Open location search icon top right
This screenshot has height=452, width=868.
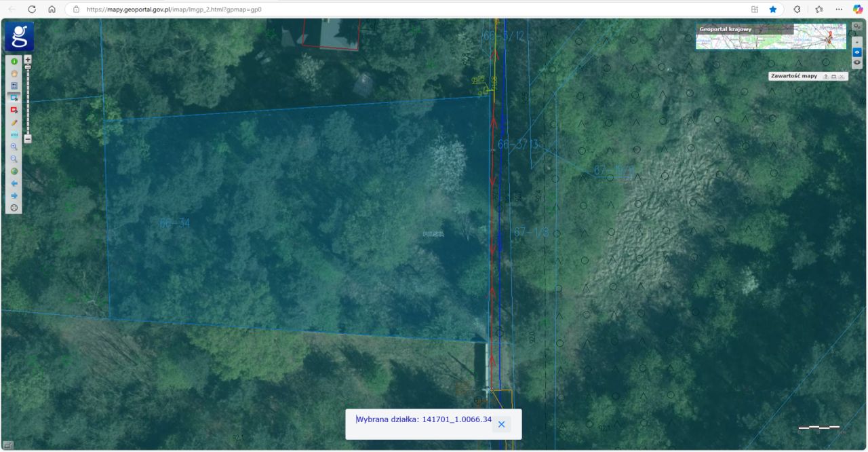pyautogui.click(x=857, y=26)
